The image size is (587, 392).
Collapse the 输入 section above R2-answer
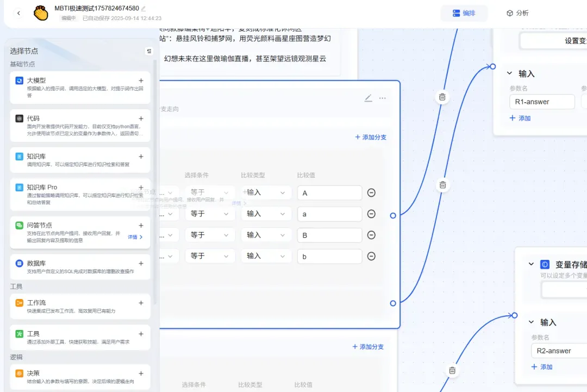point(531,322)
